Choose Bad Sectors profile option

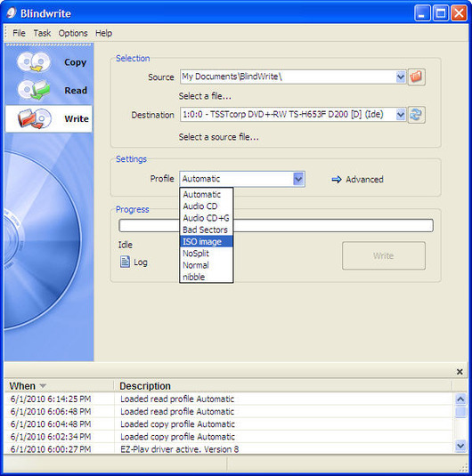[207, 230]
